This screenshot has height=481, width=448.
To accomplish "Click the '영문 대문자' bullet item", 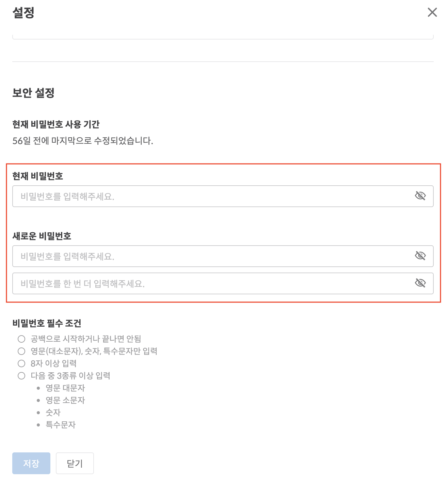I will click(65, 388).
